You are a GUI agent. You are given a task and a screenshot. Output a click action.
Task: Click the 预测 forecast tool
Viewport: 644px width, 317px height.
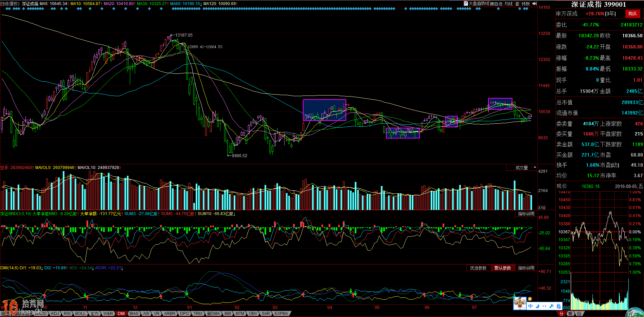(x=525, y=4)
